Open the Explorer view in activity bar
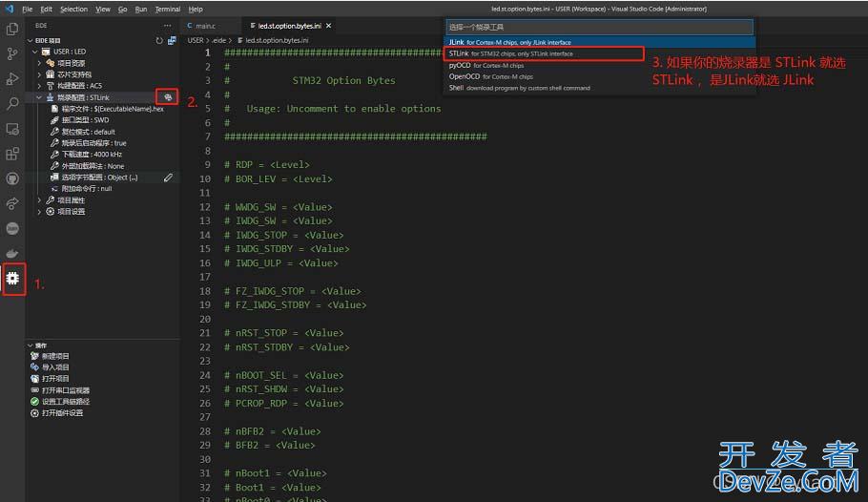The image size is (868, 502). (12, 29)
